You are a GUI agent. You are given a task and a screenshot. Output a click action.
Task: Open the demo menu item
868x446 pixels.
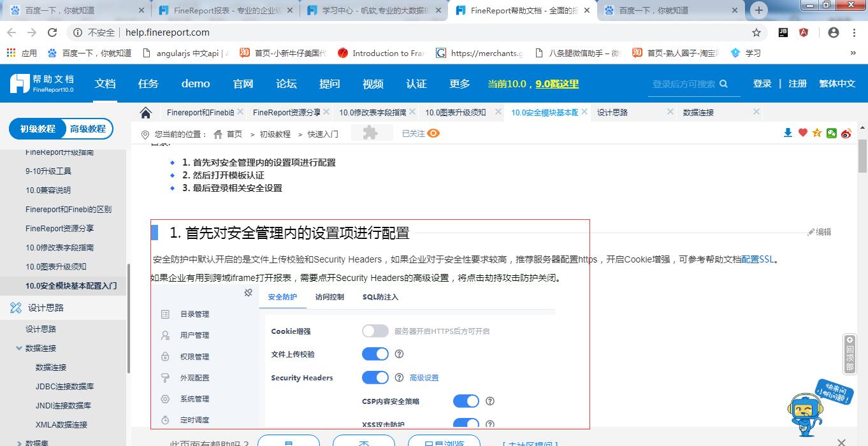coord(196,83)
